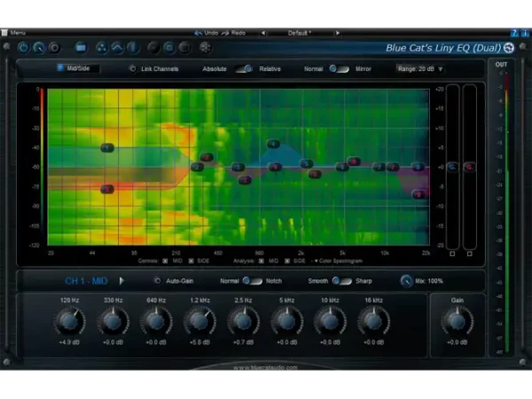This screenshot has width=532, height=399.
Task: Click the curve display toolbar icon
Action: coord(117,48)
